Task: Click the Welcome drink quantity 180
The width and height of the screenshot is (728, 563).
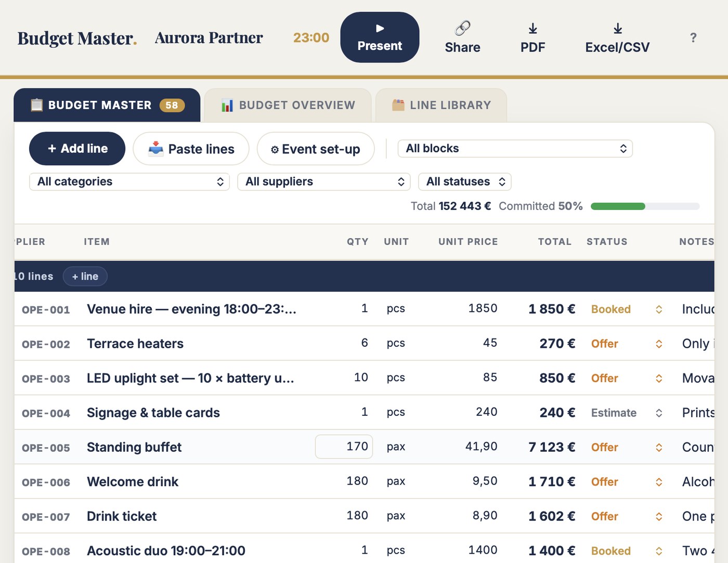Action: 357,481
